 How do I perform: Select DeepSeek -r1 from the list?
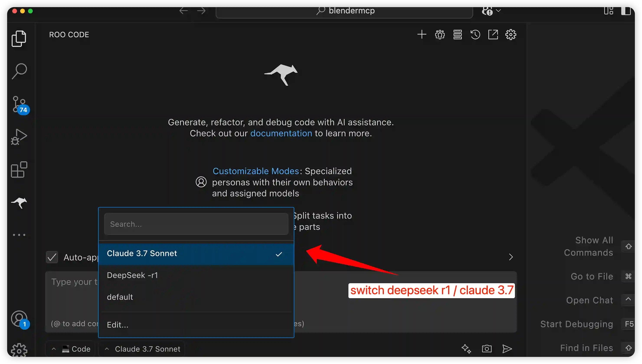click(132, 275)
